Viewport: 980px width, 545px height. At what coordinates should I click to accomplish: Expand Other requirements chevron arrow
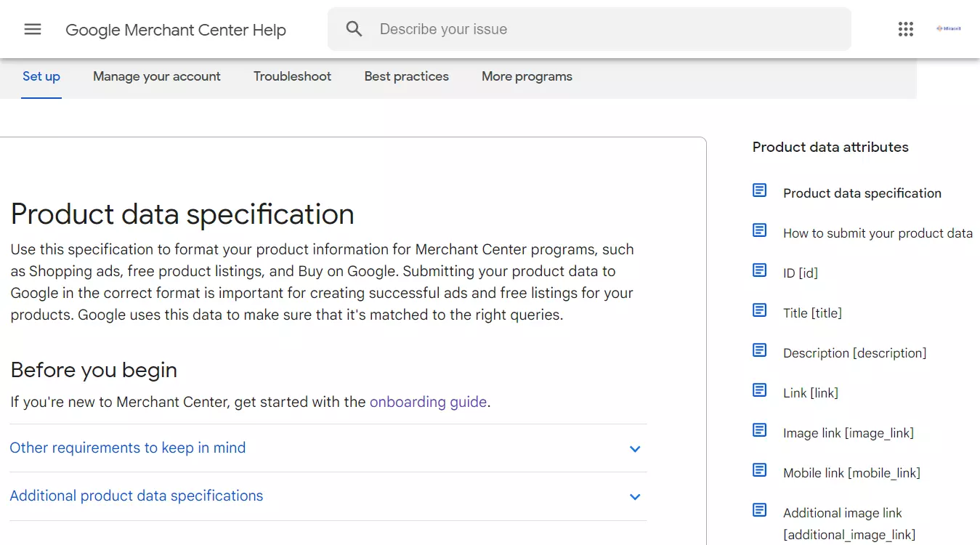click(635, 449)
